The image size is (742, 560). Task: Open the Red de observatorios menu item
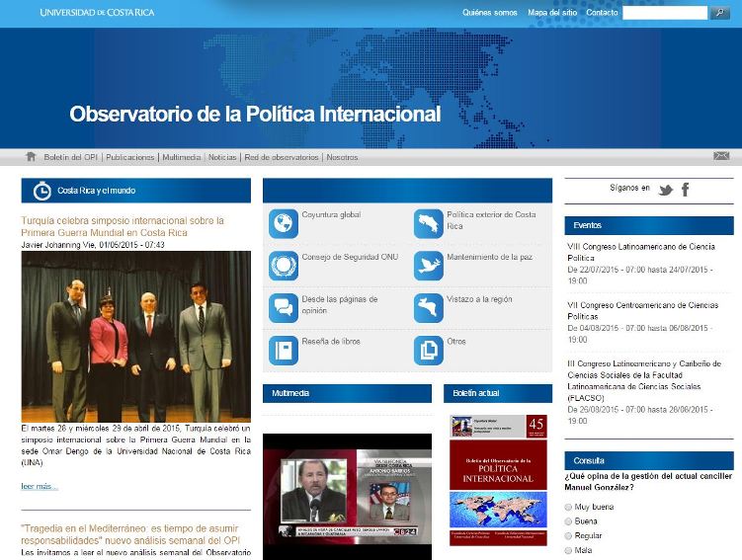click(281, 157)
